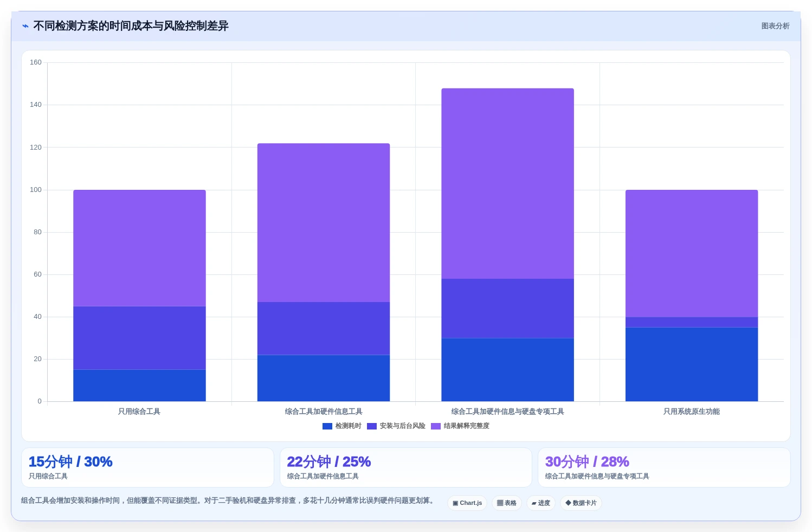
Task: Click the 数据卡片 tag chip
Action: [581, 503]
